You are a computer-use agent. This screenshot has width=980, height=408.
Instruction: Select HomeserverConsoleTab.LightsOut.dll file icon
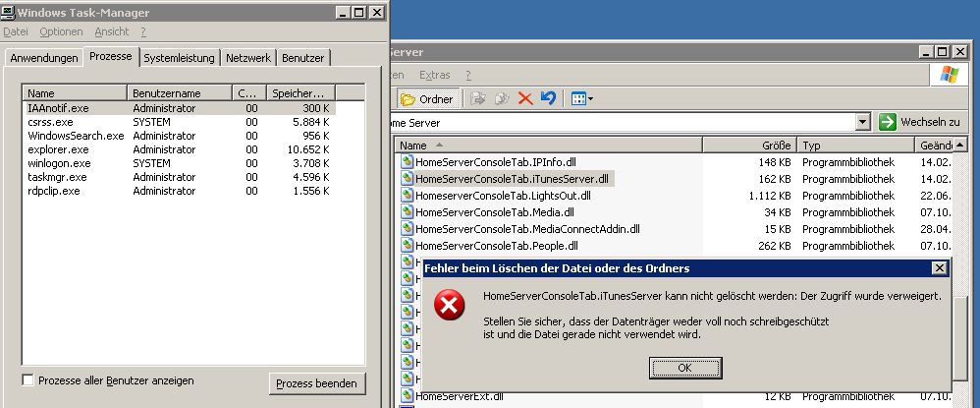(x=407, y=196)
